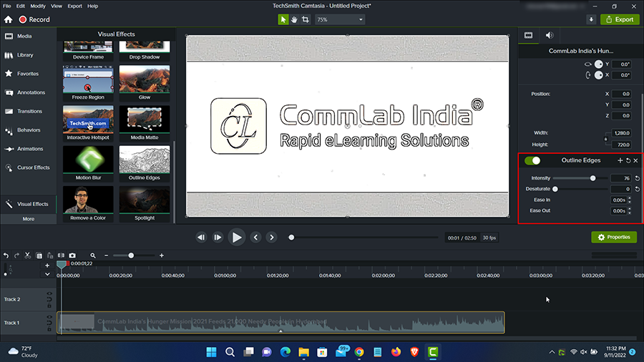Start recording with the Record button
Image resolution: width=644 pixels, height=362 pixels.
pyautogui.click(x=34, y=19)
